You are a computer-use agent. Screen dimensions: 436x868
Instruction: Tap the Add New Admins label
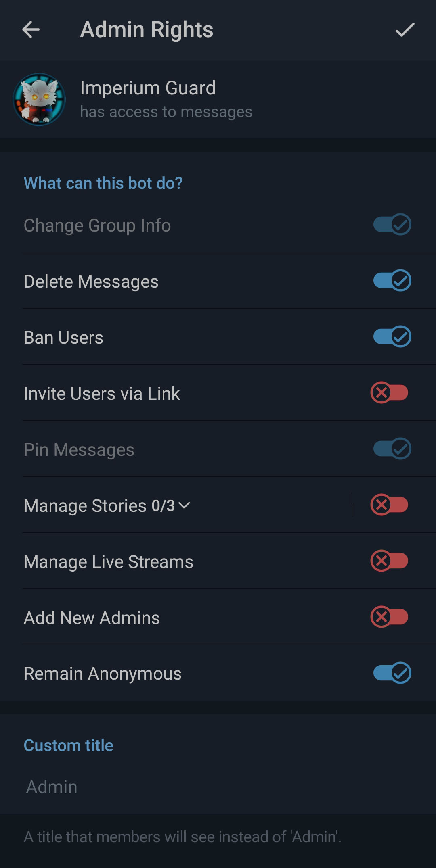[92, 618]
